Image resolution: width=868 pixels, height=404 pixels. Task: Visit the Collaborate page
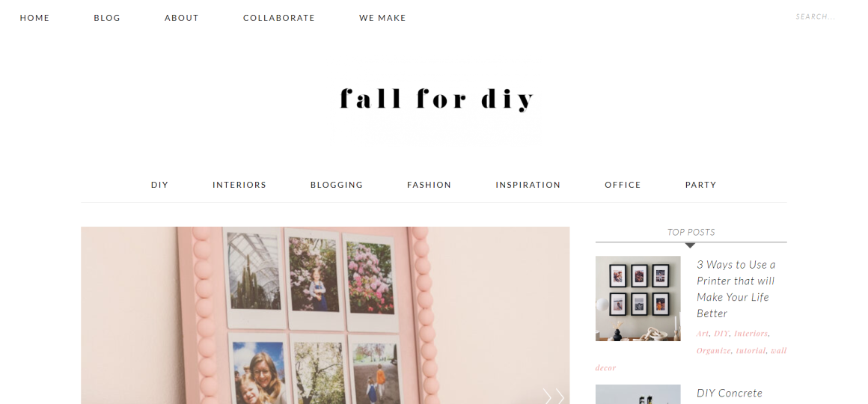pyautogui.click(x=279, y=18)
